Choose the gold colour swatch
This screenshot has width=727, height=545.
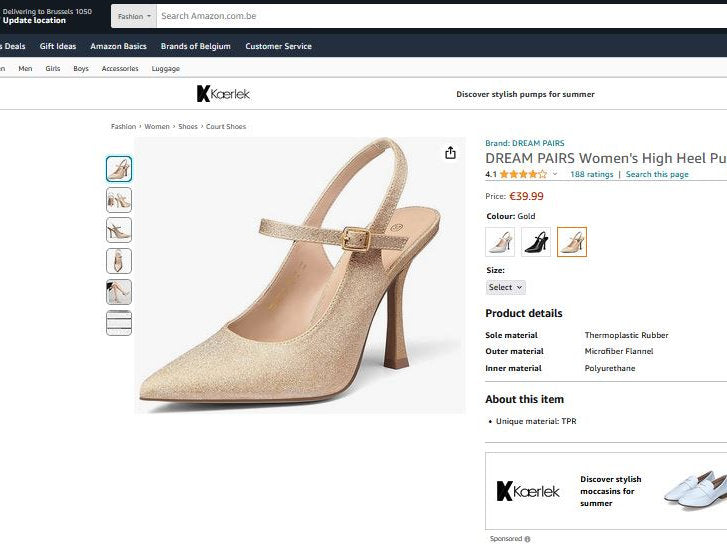click(x=572, y=242)
